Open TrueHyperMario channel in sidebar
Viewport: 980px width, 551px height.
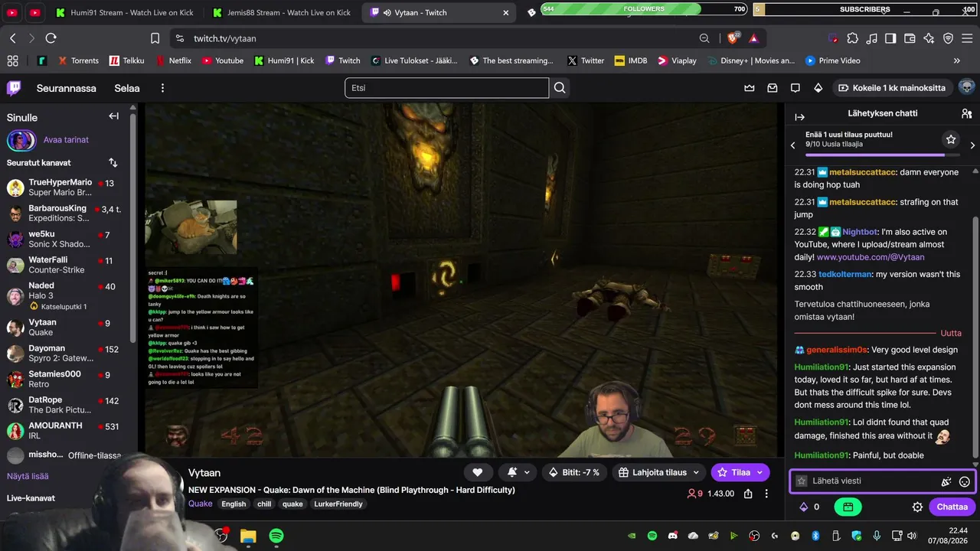(x=67, y=187)
